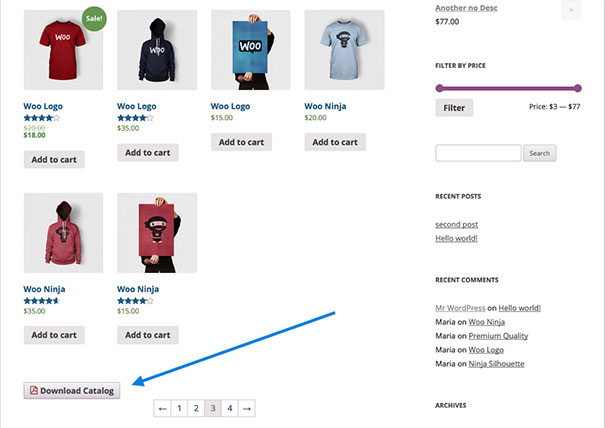Add the $20.00 Woo Ninja t-shirt to cart

tap(335, 142)
